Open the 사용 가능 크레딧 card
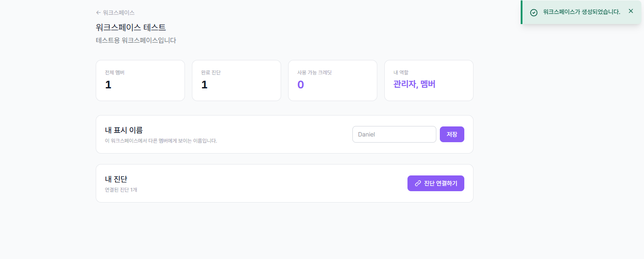This screenshot has height=259, width=644. pos(332,80)
